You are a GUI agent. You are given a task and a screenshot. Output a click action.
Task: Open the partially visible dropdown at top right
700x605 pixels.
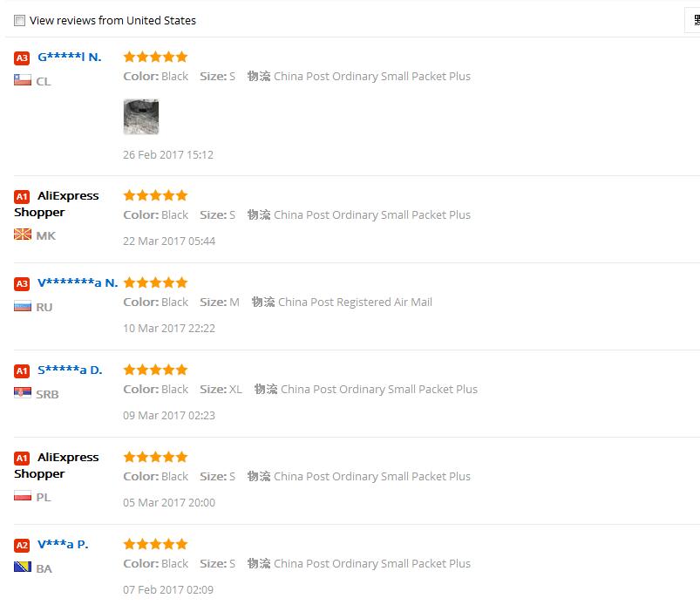pos(693,20)
